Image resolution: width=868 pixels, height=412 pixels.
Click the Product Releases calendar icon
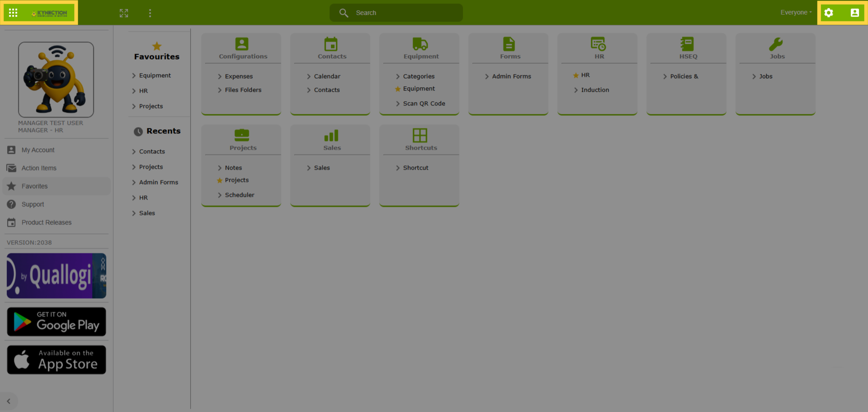[11, 222]
